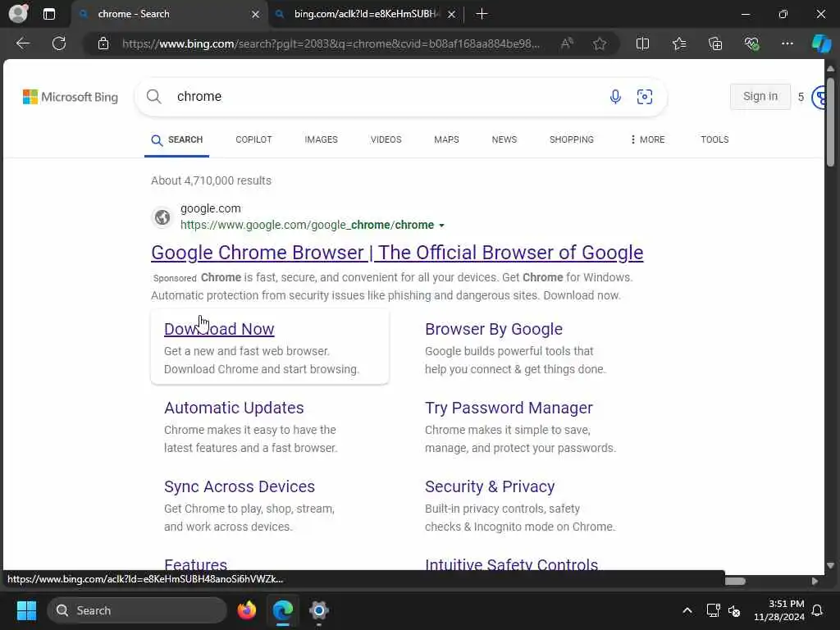Show hidden system tray icons
The height and width of the screenshot is (630, 840).
point(687,610)
